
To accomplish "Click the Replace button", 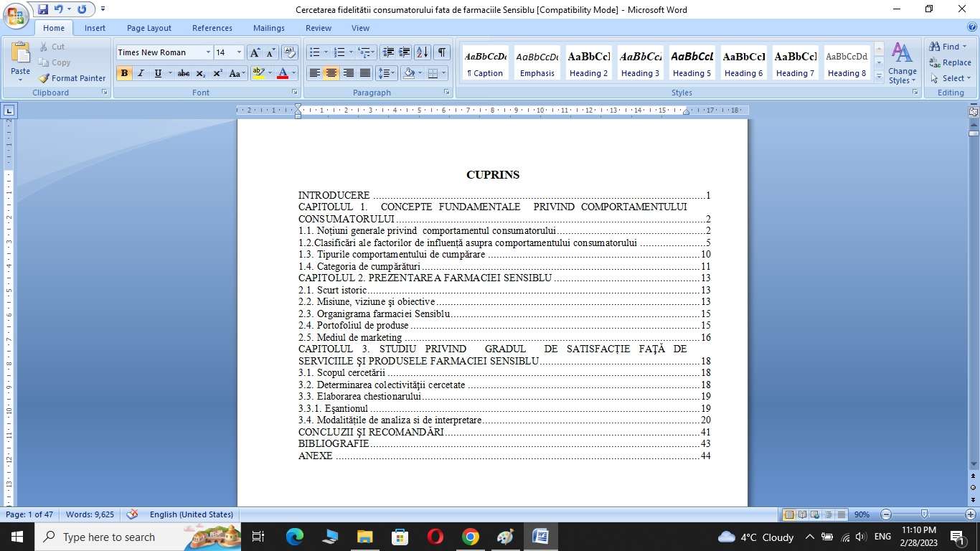I will pos(951,62).
